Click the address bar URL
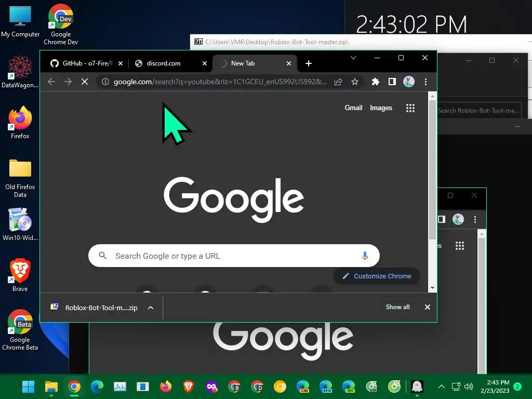The image size is (532, 399). click(220, 82)
